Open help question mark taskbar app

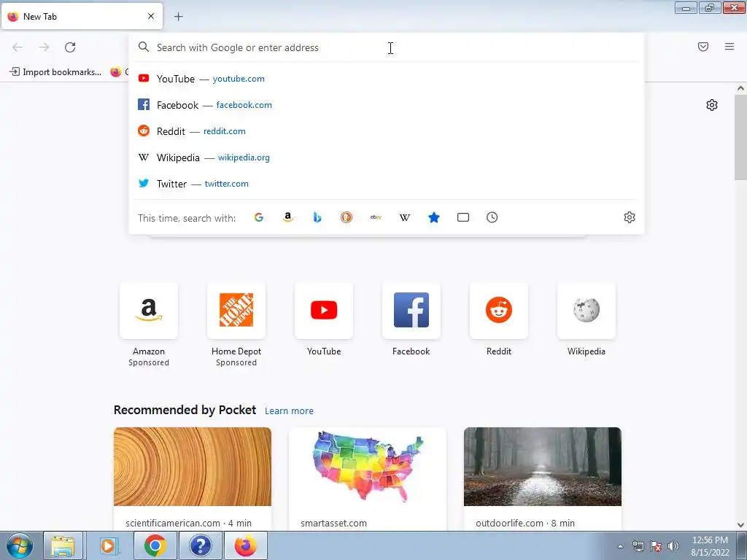click(x=200, y=545)
